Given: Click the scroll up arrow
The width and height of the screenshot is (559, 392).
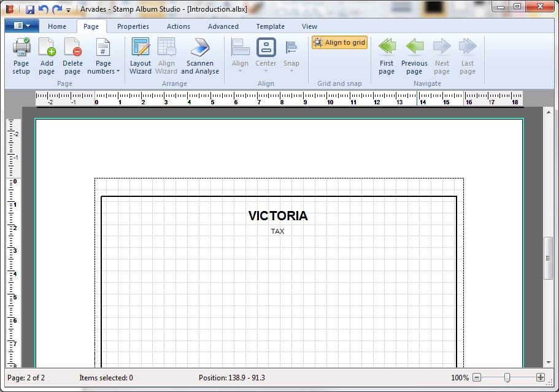Looking at the screenshot, I should [549, 113].
